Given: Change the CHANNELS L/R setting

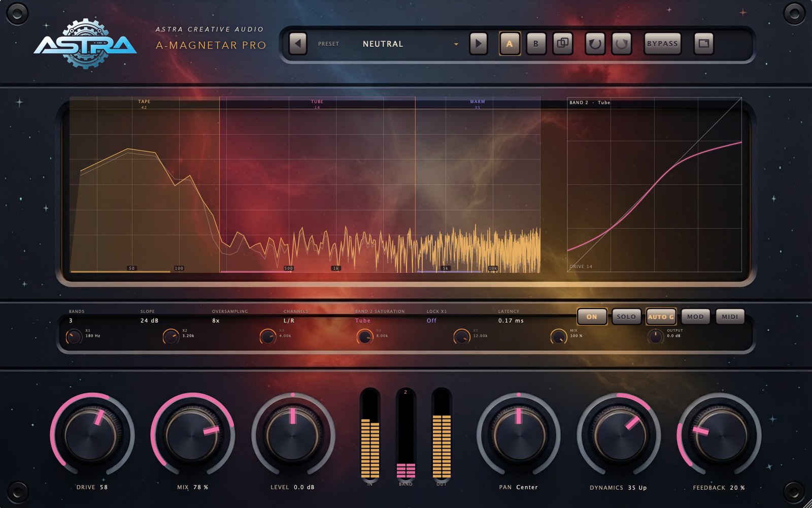Looking at the screenshot, I should 289,321.
